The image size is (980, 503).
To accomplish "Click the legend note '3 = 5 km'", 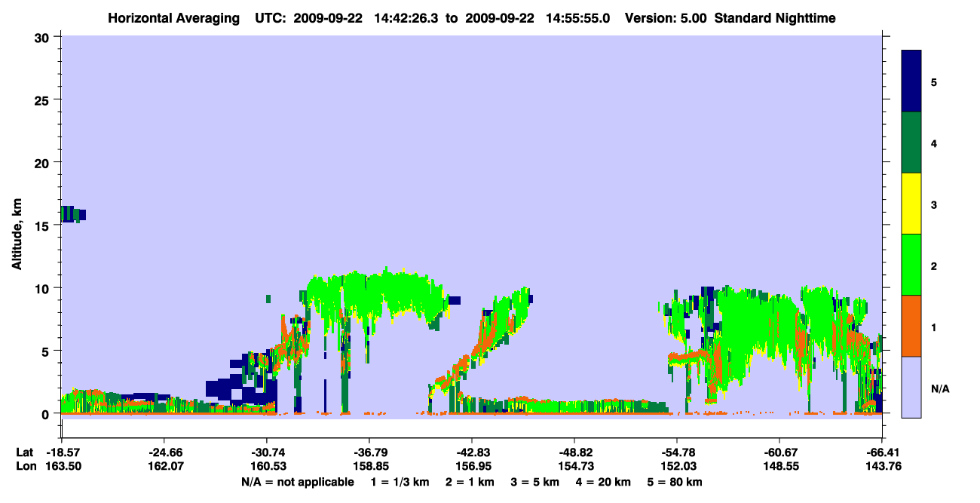I will pyautogui.click(x=534, y=482).
